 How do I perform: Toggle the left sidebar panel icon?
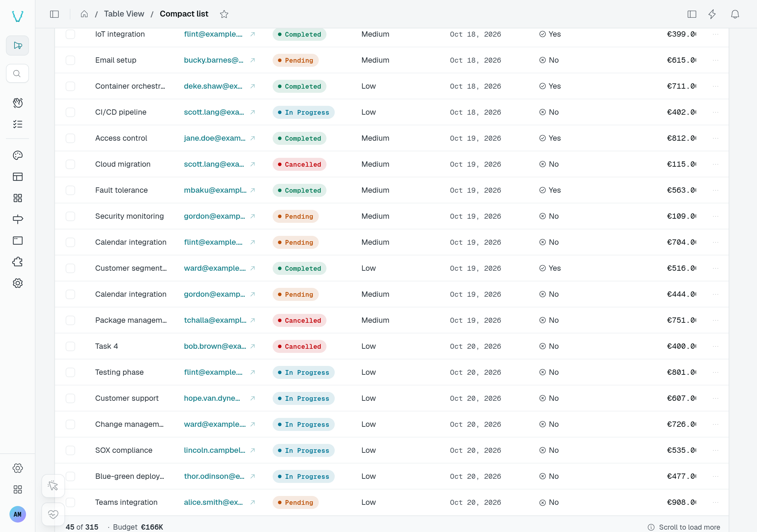point(54,14)
